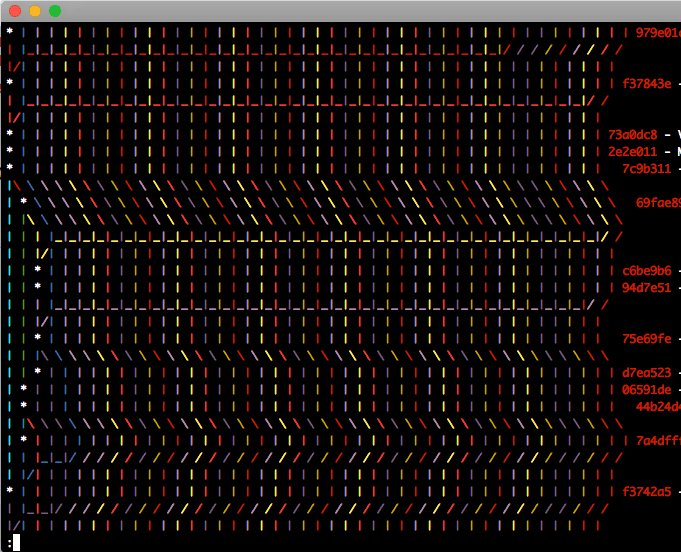The image size is (681, 552).
Task: Click the terminal window title bar
Action: click(x=340, y=11)
